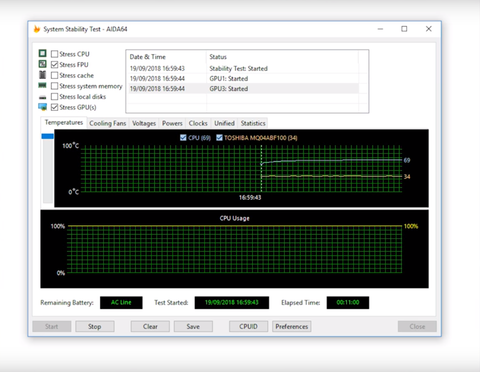Close the AIDA64 window with the X
This screenshot has height=372, width=480.
click(x=429, y=29)
